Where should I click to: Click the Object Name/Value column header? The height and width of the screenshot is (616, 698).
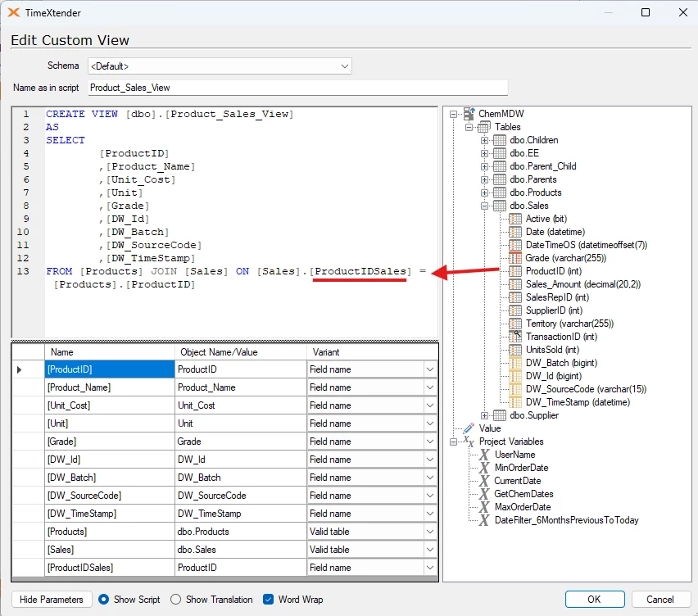241,352
